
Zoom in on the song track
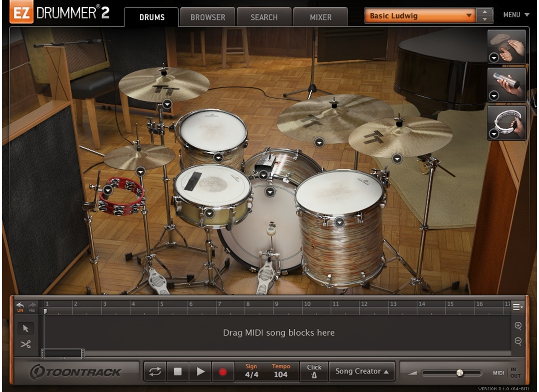point(518,326)
